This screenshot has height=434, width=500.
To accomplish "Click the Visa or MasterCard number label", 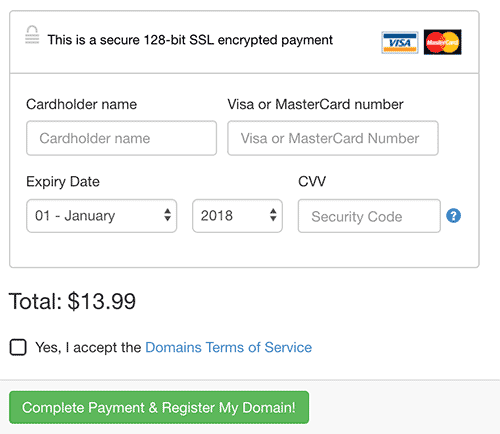I will (315, 104).
